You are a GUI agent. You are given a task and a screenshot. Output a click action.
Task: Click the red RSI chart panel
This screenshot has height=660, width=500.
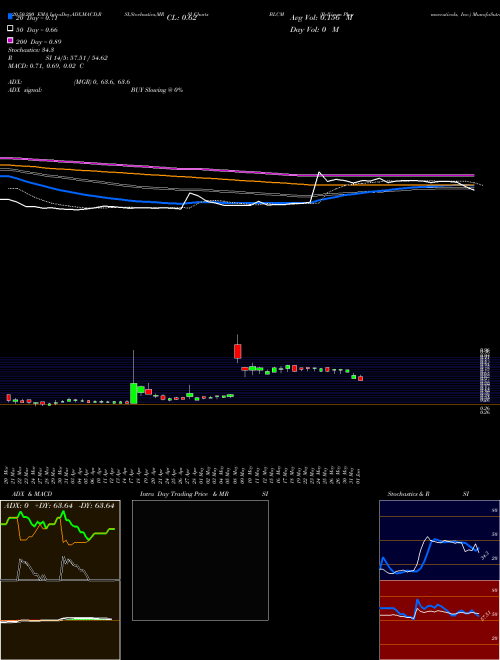[x=439, y=620]
